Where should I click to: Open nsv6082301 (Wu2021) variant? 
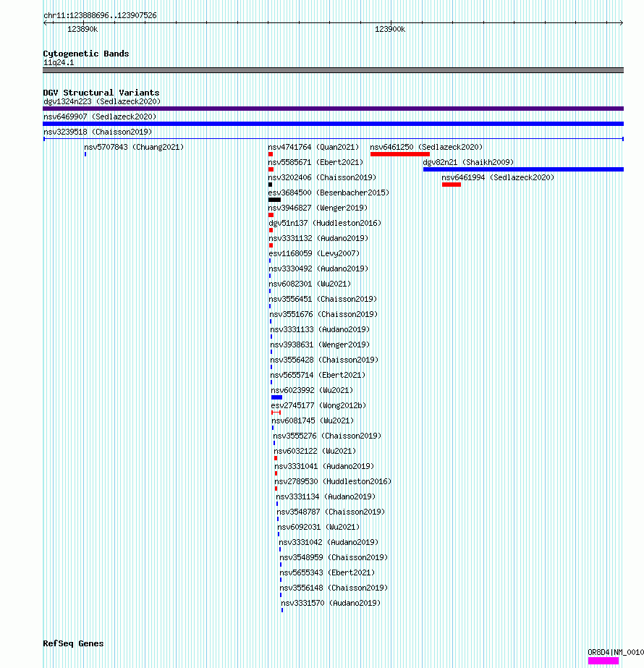[x=310, y=284]
